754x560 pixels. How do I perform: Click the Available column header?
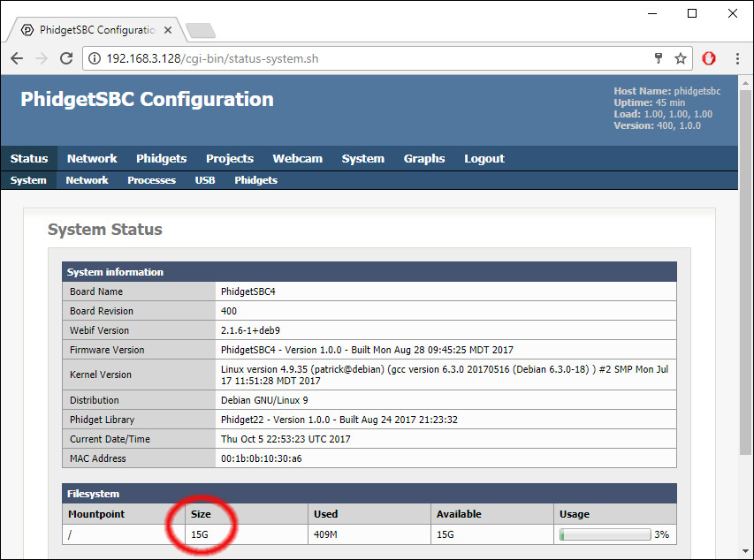[459, 514]
